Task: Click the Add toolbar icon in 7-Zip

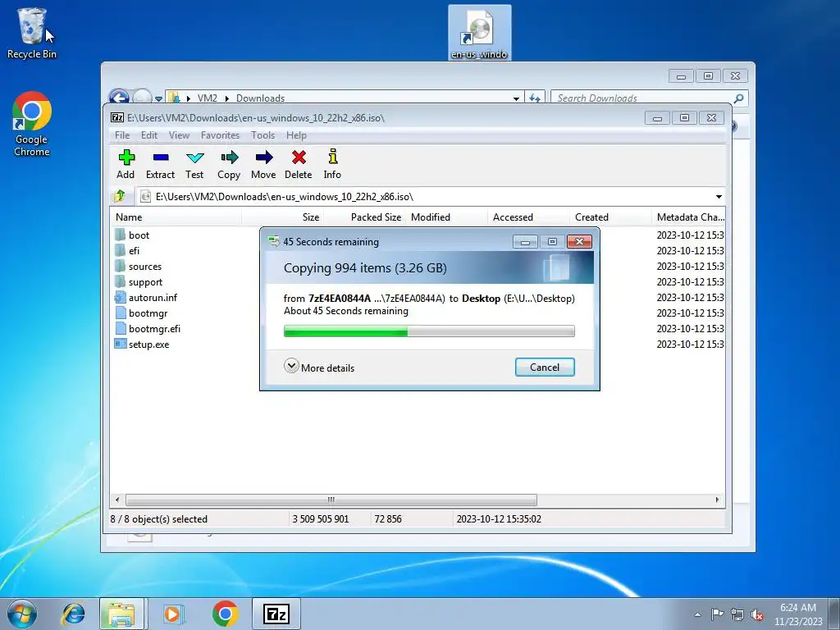Action: 126,164
